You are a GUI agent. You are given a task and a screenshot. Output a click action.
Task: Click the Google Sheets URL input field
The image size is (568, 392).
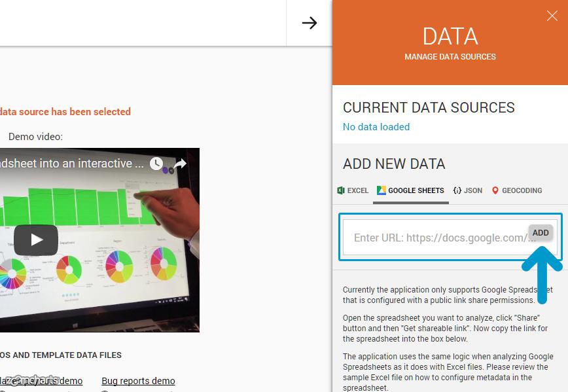point(435,238)
